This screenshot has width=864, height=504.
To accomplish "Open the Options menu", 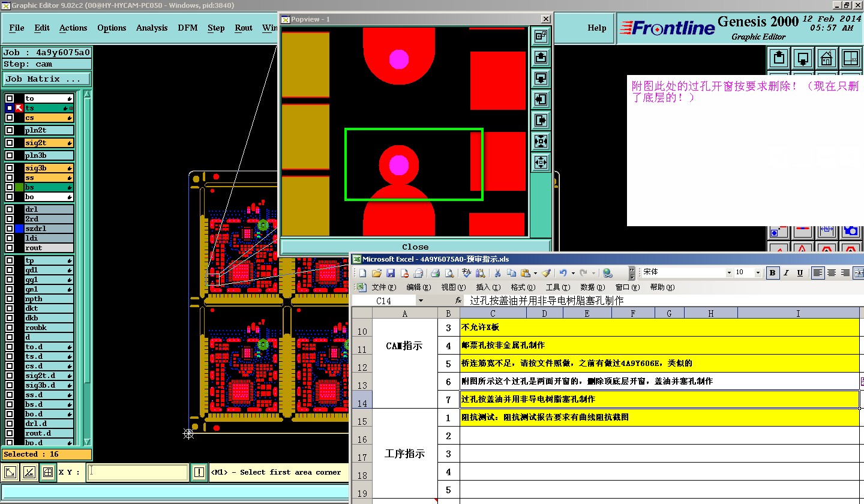I will (112, 28).
